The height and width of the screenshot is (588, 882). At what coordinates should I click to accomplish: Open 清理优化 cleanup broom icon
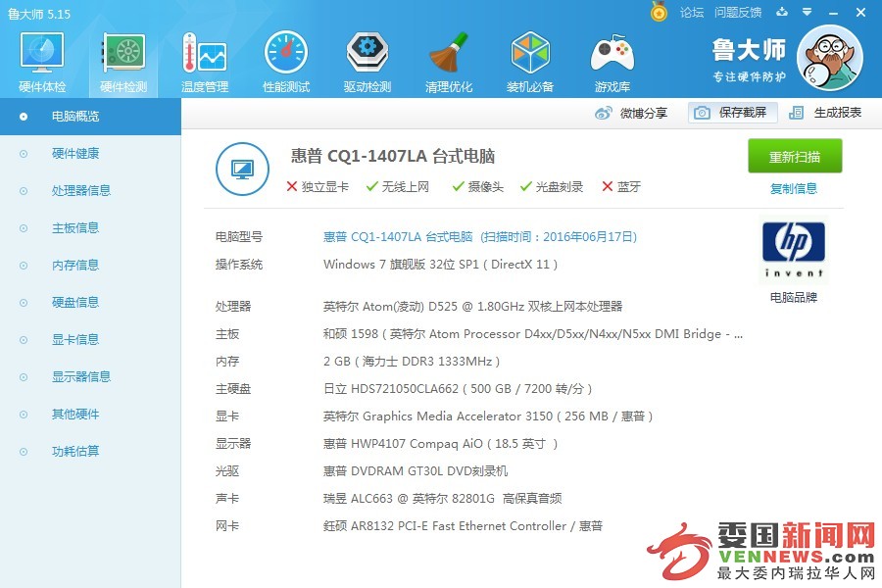[x=448, y=62]
